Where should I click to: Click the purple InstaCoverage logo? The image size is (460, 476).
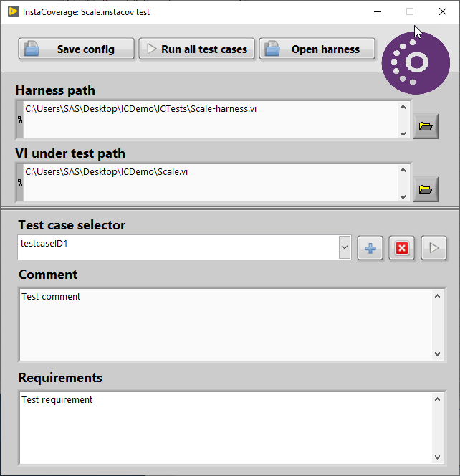tap(416, 63)
